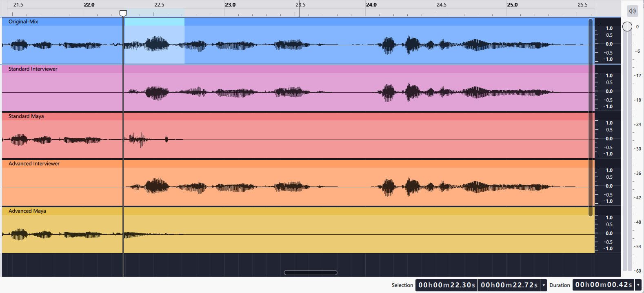The width and height of the screenshot is (644, 293).
Task: Select the Advanced Maya track header
Action: click(x=298, y=211)
